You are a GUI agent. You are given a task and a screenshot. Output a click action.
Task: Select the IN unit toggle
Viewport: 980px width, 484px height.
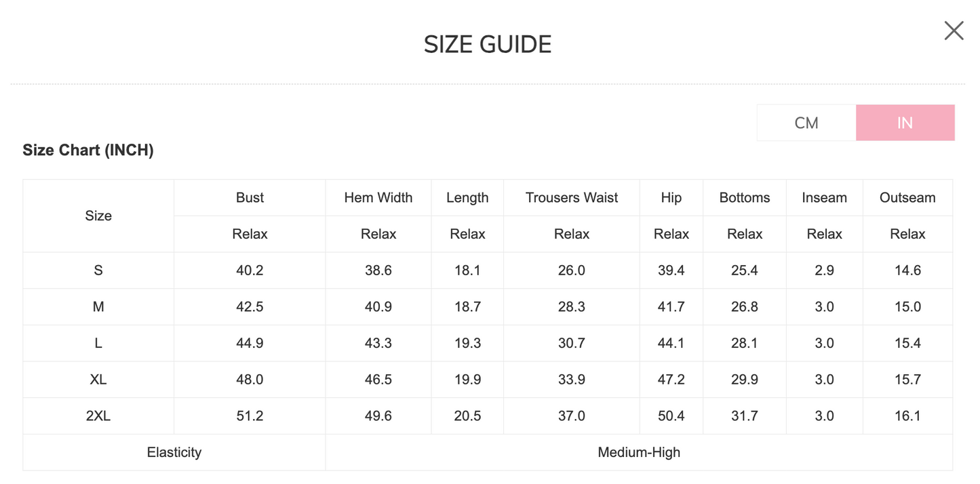(905, 123)
